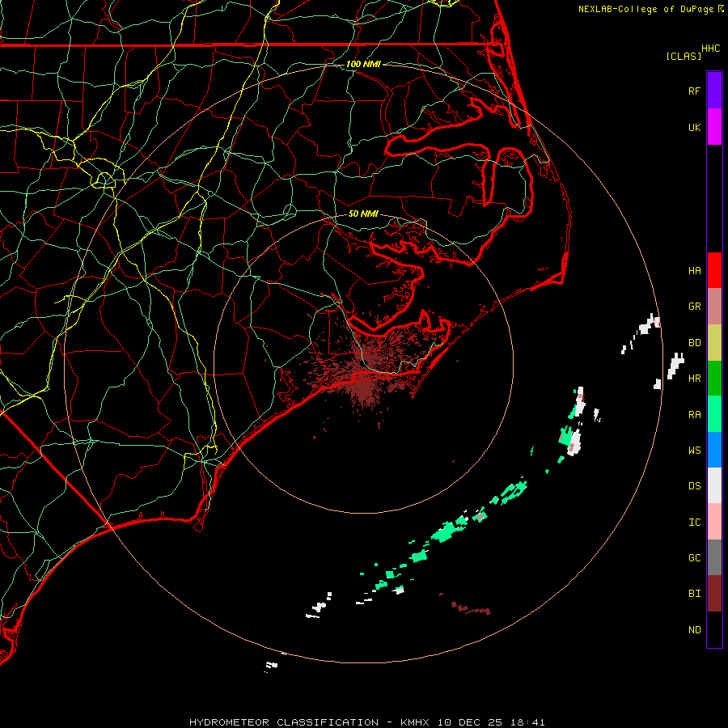This screenshot has width=728, height=728.
Task: Click the RA legend label
Action: (x=694, y=415)
